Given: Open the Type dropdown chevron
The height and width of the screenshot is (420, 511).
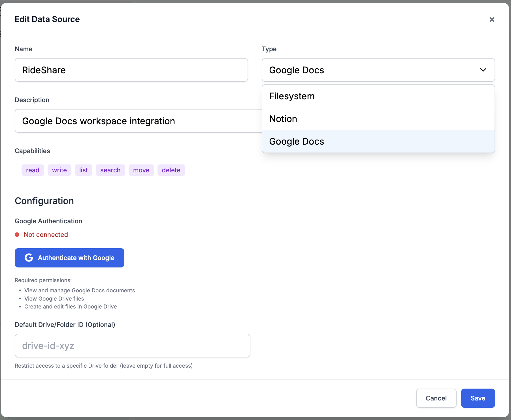Looking at the screenshot, I should click(x=483, y=70).
